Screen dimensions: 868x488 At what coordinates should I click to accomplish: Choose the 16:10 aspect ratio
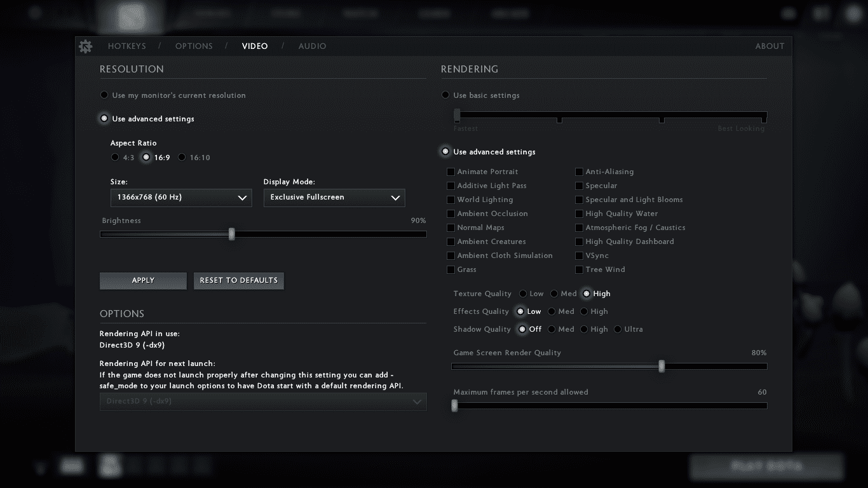pos(182,158)
